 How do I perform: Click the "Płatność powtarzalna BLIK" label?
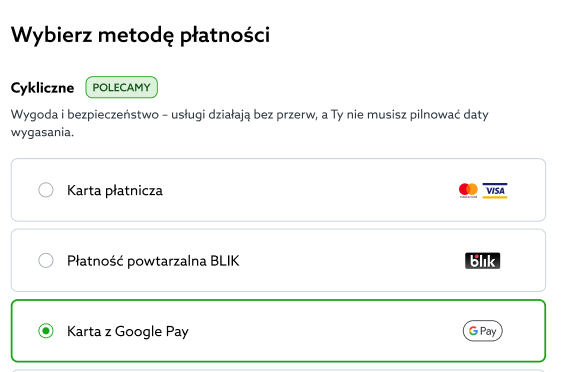click(x=153, y=261)
